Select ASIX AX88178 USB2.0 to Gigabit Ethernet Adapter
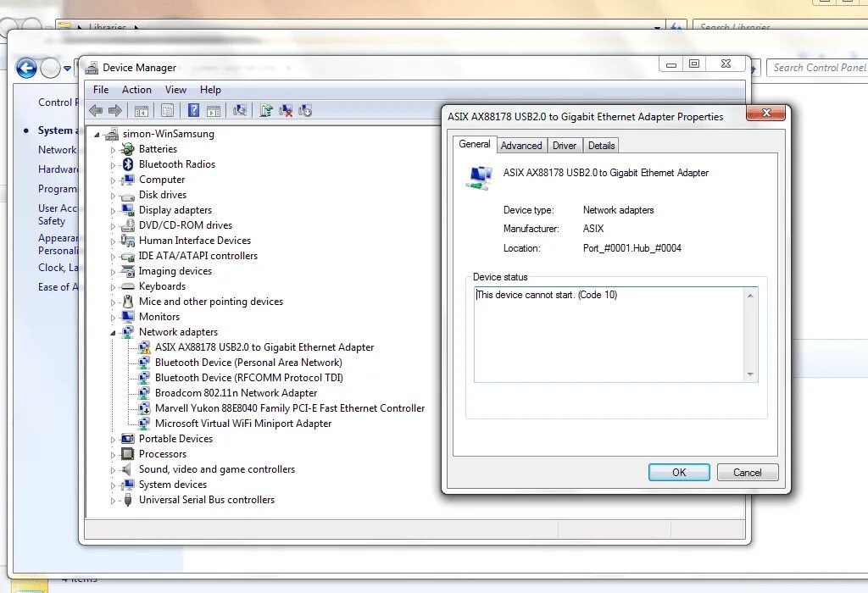Image resolution: width=868 pixels, height=593 pixels. point(264,347)
